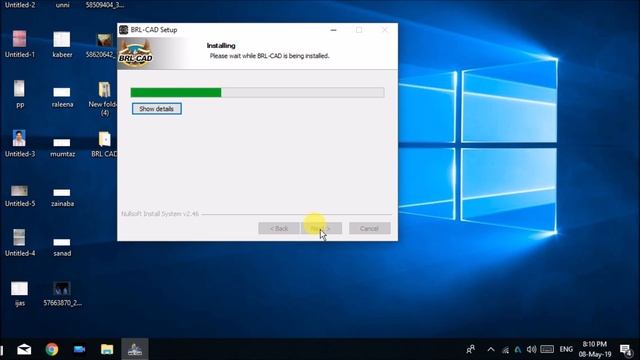The height and width of the screenshot is (360, 640).
Task: Open File Explorer from taskbar
Action: [x=107, y=349]
